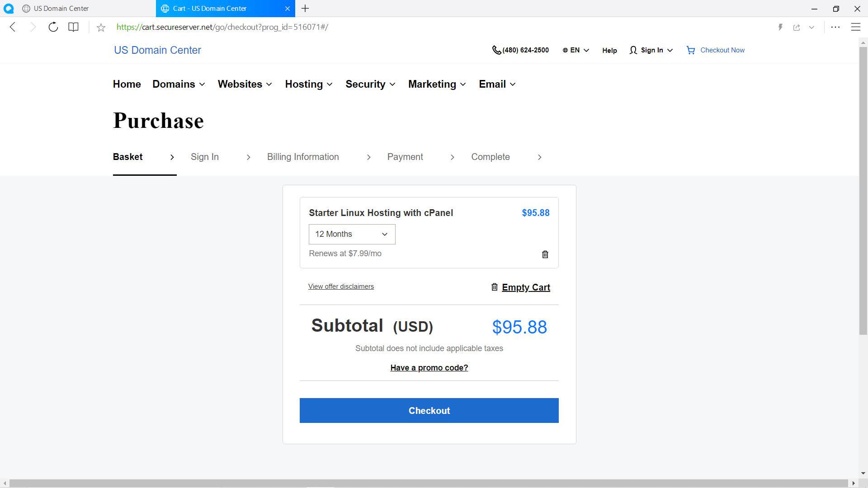Expand the EN language selector
The height and width of the screenshot is (488, 868).
576,50
